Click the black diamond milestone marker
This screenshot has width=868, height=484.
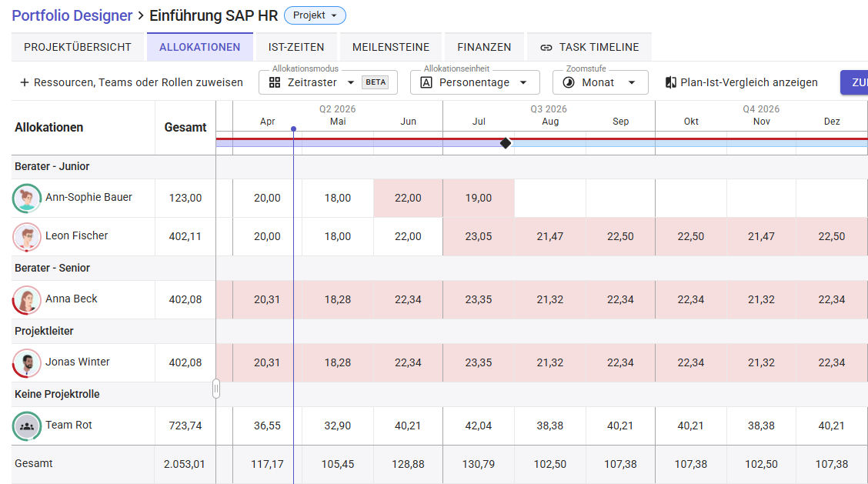pos(506,143)
